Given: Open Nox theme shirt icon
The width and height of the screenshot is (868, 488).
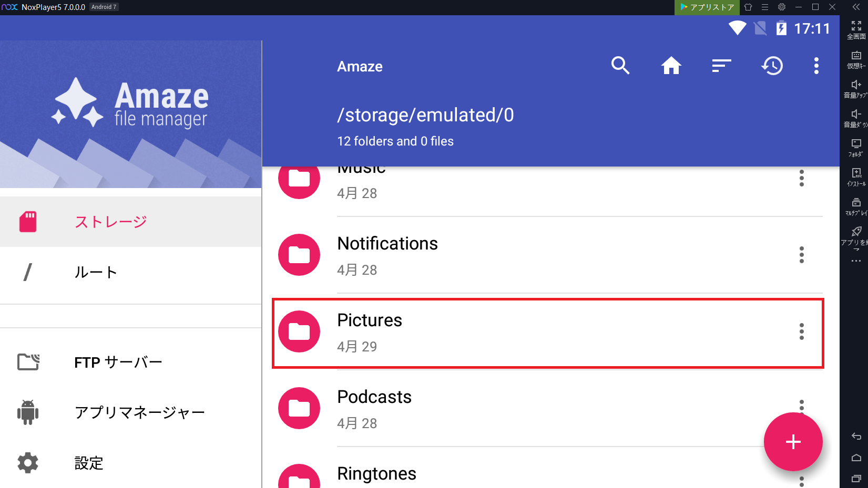Looking at the screenshot, I should pyautogui.click(x=748, y=7).
